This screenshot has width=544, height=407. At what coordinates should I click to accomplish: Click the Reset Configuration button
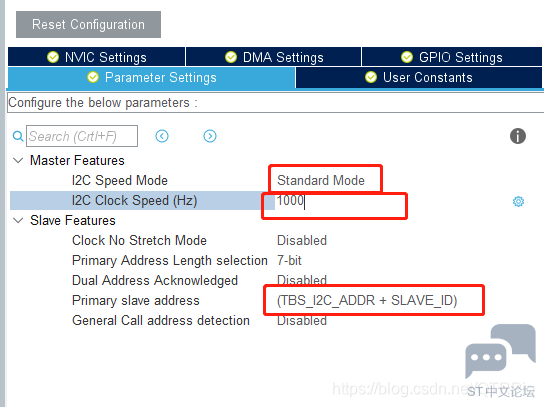click(88, 24)
